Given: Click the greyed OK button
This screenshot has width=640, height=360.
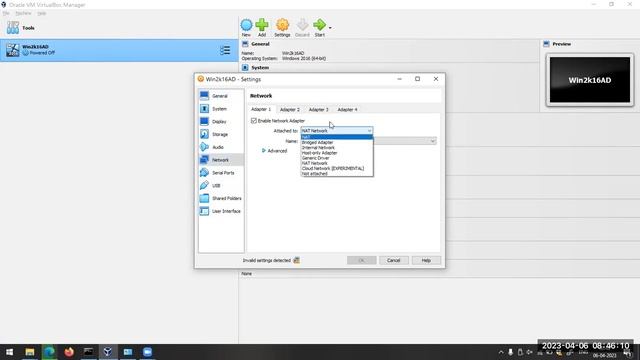Looking at the screenshot, I should tap(362, 260).
